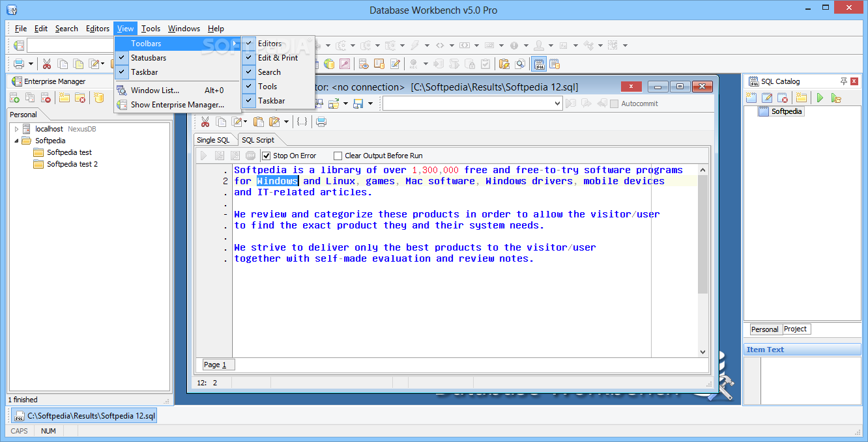Click the magnifier over document icon in main toolbar
This screenshot has height=442, width=868.
click(520, 64)
